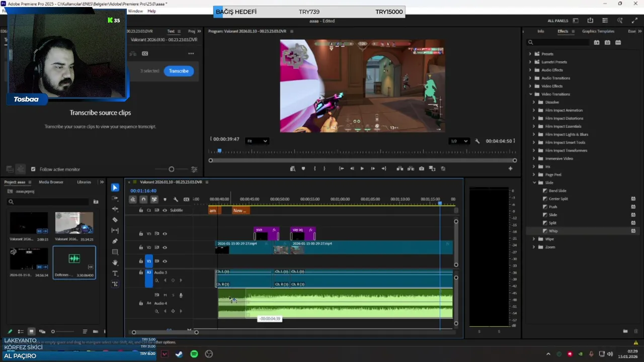Go to In point in Program Monitor
This screenshot has height=362, width=644.
(341, 168)
